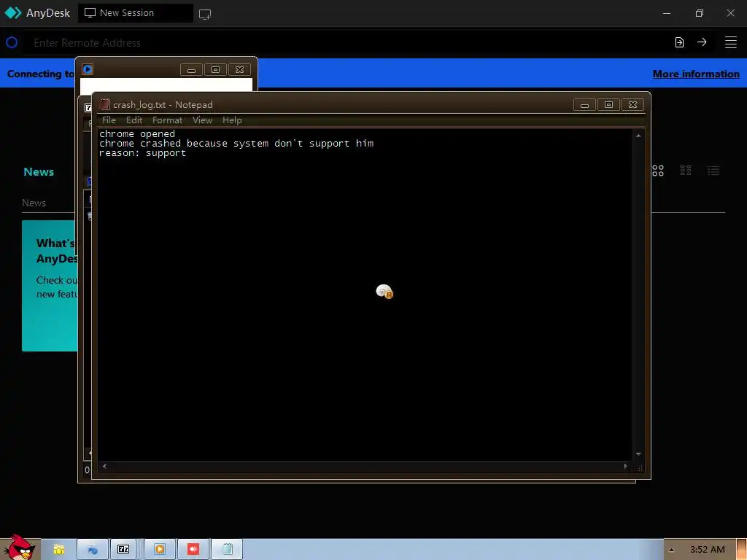The height and width of the screenshot is (560, 747).
Task: Open the View menu in Notepad
Action: tap(202, 120)
